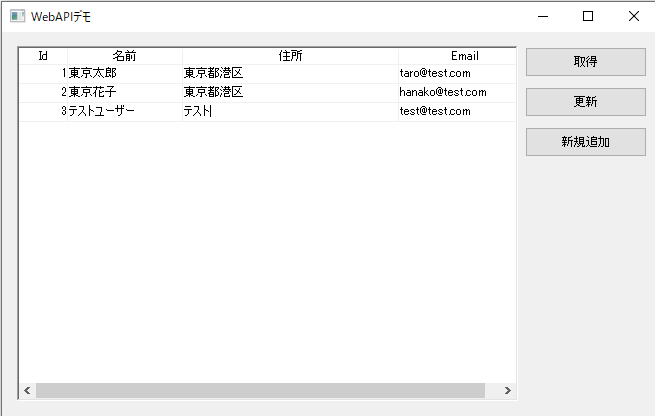Click the テストユーザー name cell
Viewport: 655px width, 416px height.
(124, 111)
